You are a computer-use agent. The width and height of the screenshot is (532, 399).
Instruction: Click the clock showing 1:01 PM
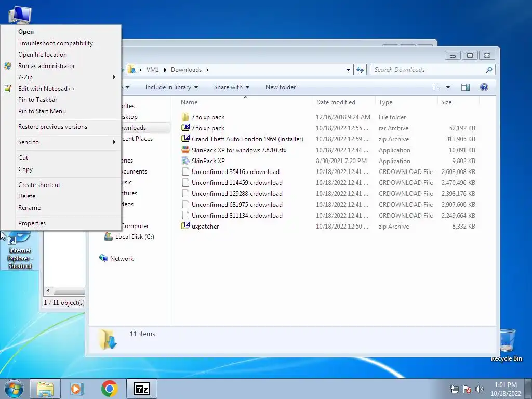(x=506, y=385)
